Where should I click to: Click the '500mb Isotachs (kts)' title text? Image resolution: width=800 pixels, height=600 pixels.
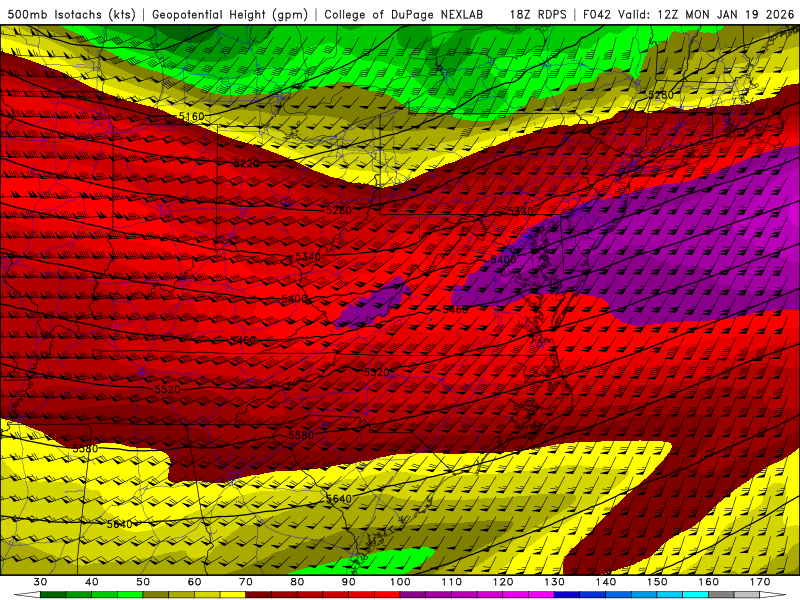click(71, 14)
